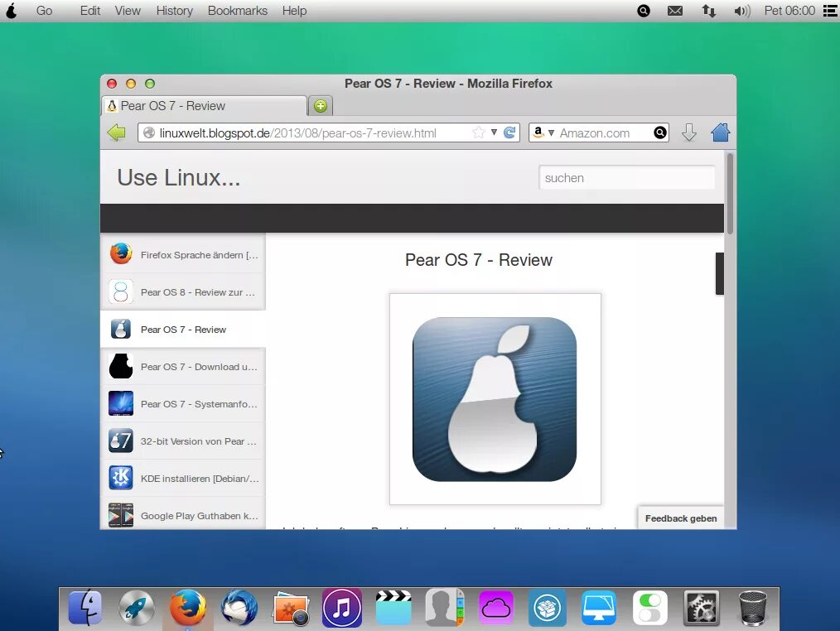The width and height of the screenshot is (840, 631).
Task: Open the blue monitor dock icon
Action: 598,608
